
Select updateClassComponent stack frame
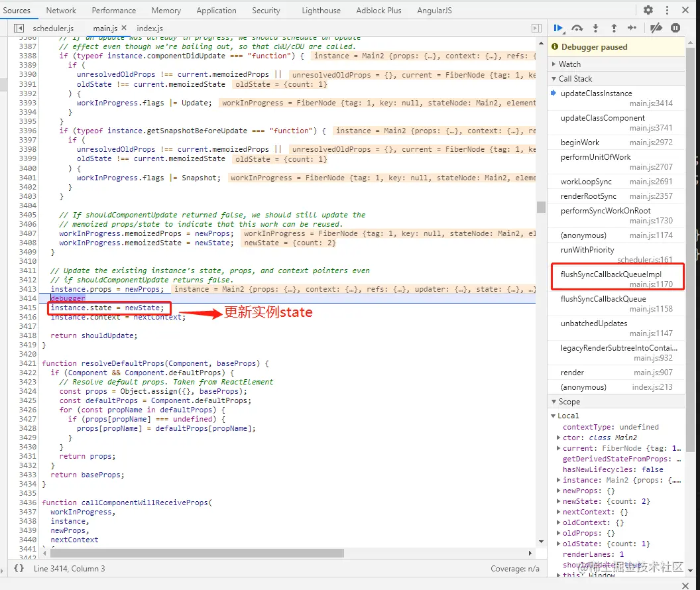click(616, 123)
